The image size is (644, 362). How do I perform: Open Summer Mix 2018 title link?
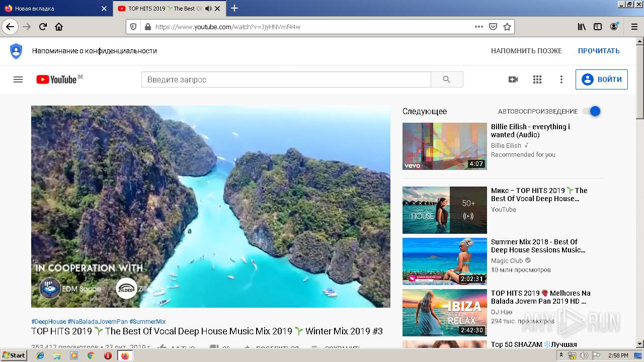538,246
